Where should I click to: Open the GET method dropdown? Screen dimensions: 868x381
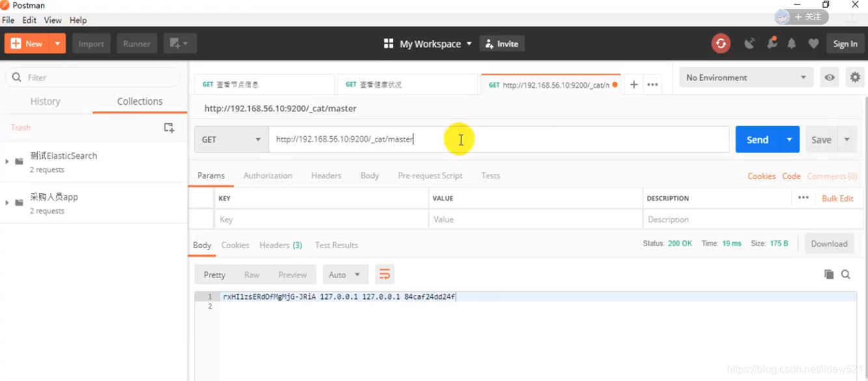[232, 139]
